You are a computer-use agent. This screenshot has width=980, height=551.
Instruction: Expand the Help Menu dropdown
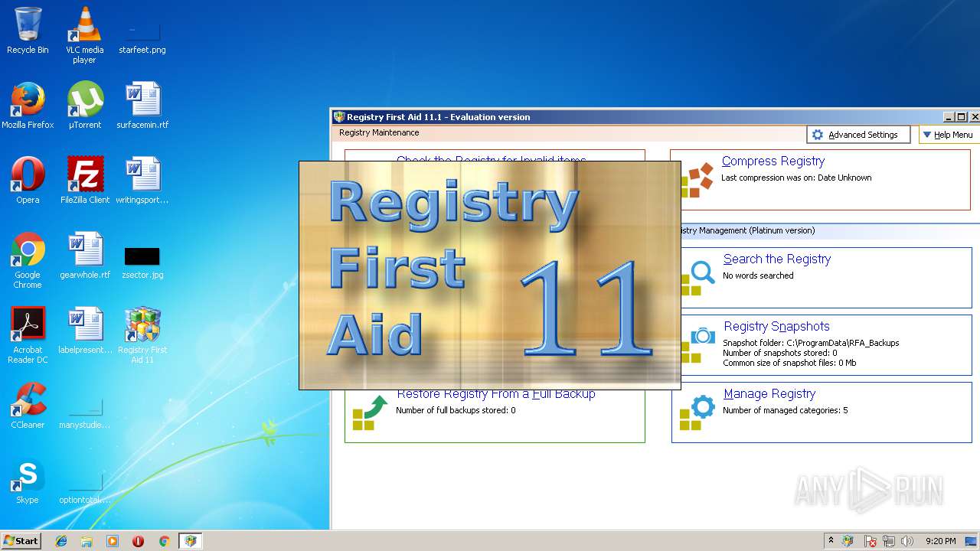(x=949, y=135)
